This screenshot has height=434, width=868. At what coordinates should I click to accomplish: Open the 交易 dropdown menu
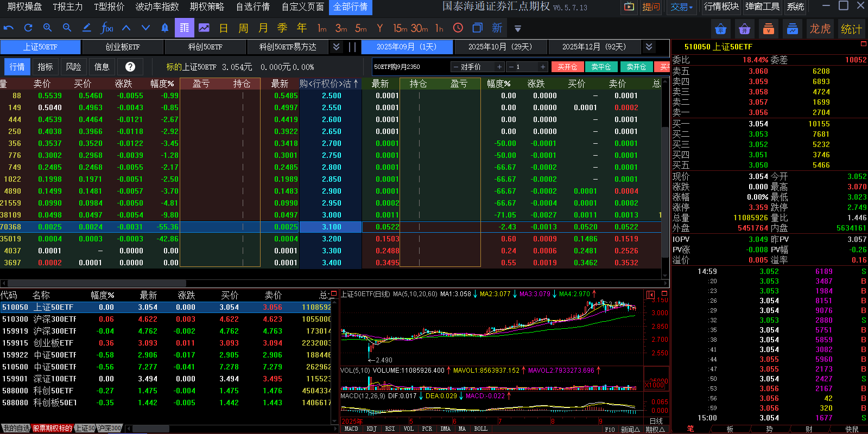(681, 7)
